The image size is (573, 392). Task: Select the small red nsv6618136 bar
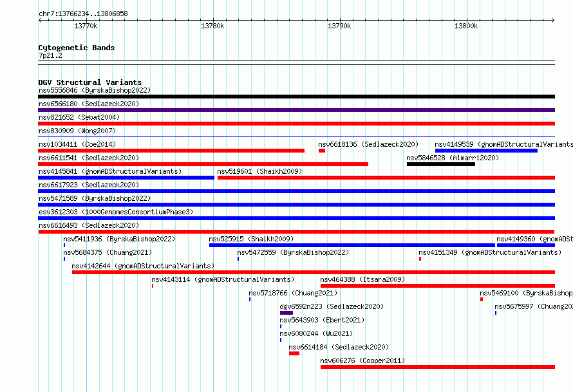(x=321, y=151)
